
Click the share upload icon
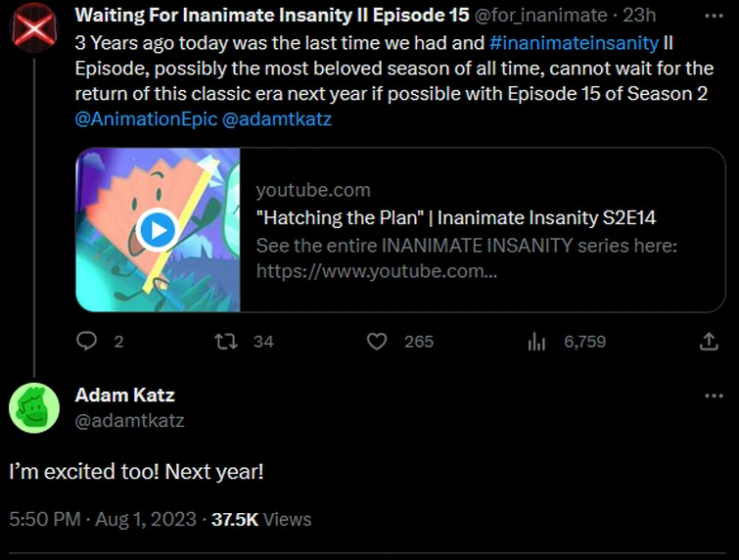[709, 342]
